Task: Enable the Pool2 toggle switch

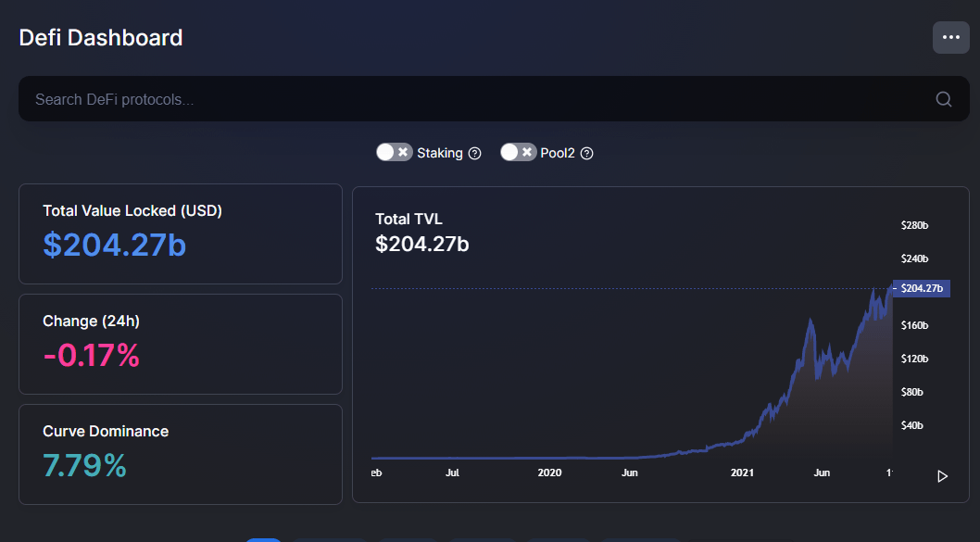Action: click(x=518, y=152)
